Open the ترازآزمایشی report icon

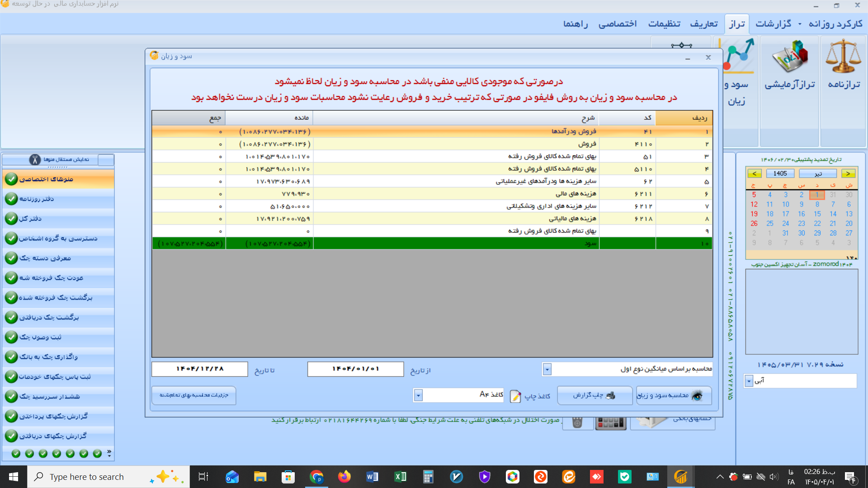click(x=789, y=56)
